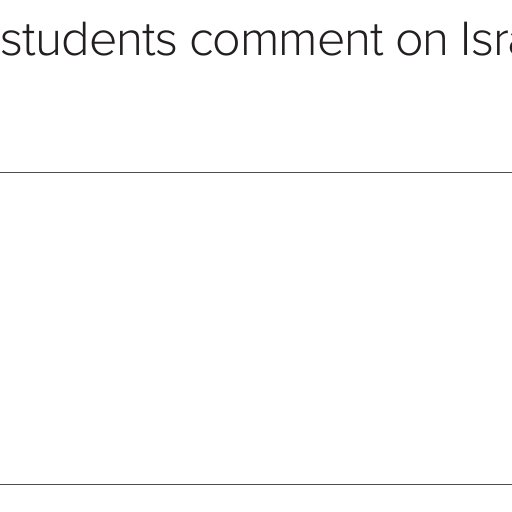Click the letter "d" in "students"
Viewport: 512px width, 512px height.
click(74, 39)
